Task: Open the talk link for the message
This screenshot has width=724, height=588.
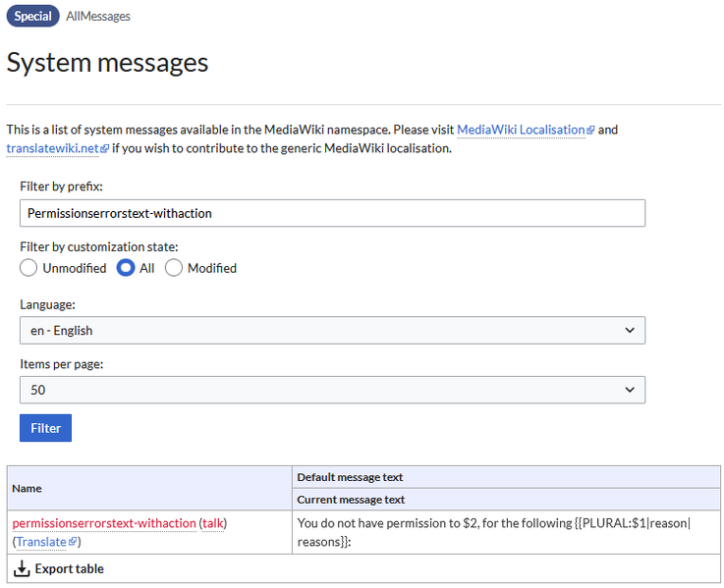Action: coord(212,523)
